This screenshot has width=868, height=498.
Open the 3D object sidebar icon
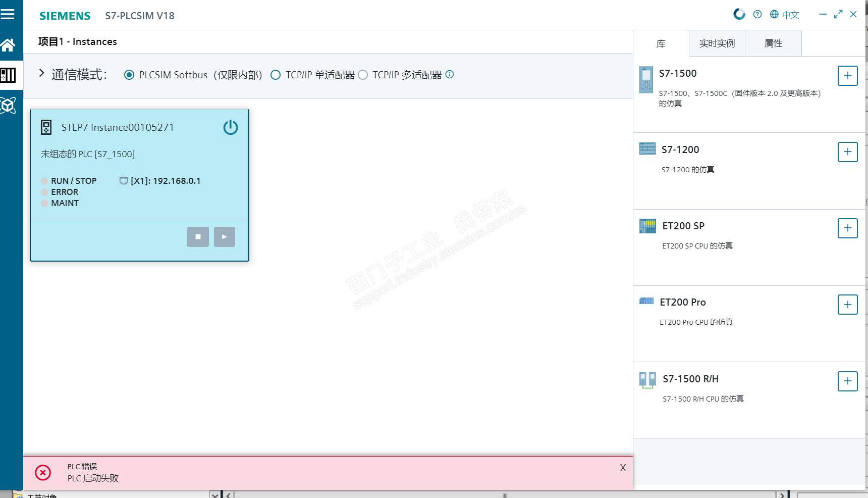(8, 105)
